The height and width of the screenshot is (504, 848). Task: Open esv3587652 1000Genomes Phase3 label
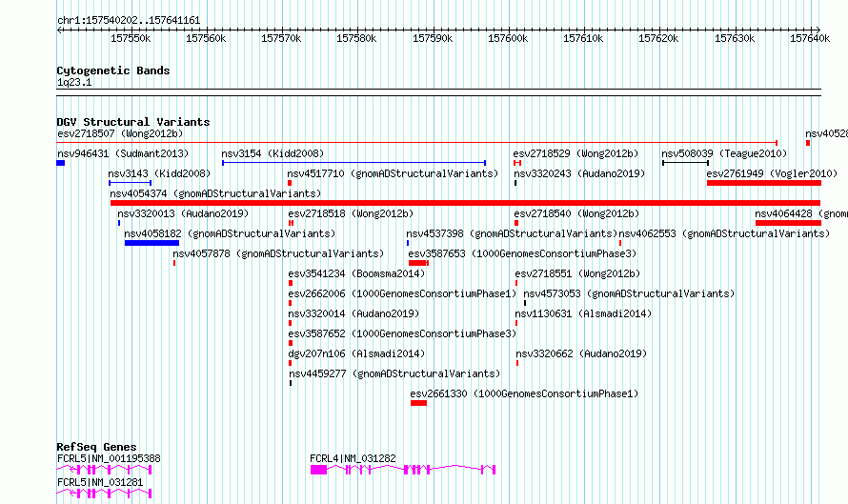(x=402, y=333)
